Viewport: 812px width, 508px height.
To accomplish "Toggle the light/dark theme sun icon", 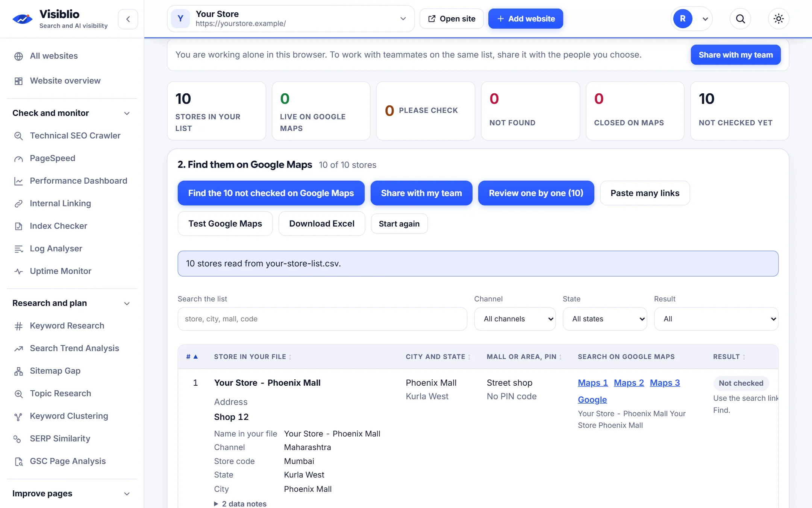I will (779, 18).
